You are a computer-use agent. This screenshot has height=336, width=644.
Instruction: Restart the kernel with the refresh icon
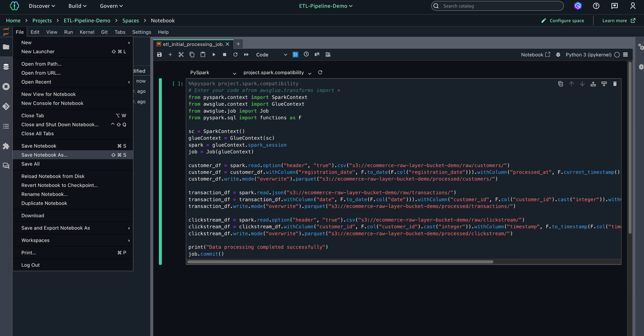click(x=235, y=54)
